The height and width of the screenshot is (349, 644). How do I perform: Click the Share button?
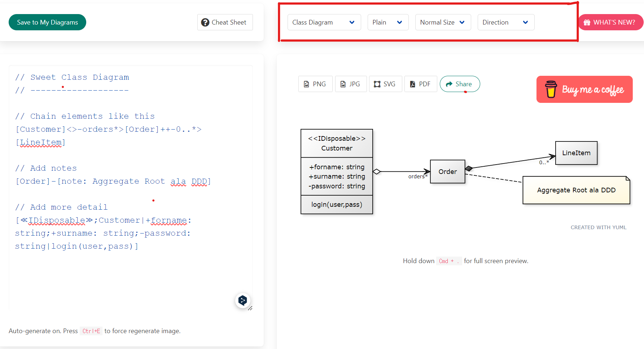tap(460, 84)
